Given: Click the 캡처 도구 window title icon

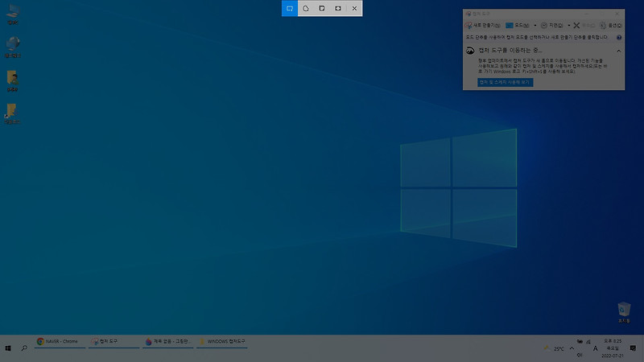Looking at the screenshot, I should tap(469, 14).
